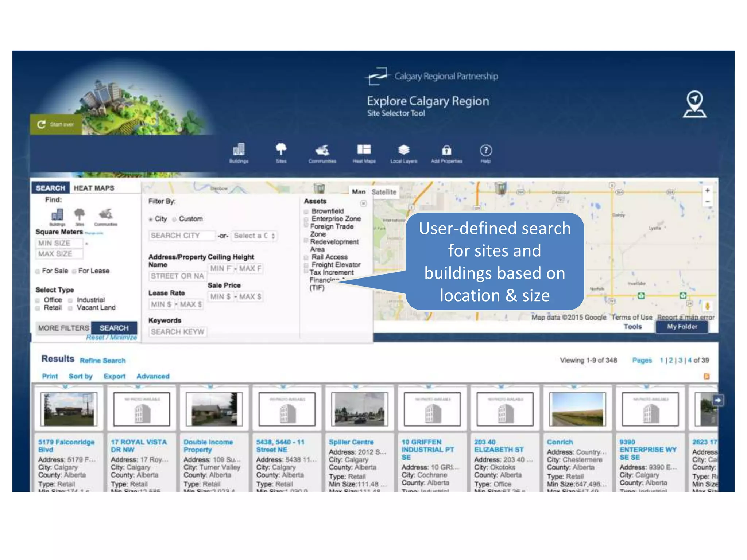This screenshot has height=560, width=747.
Task: Click the Report a map error link
Action: (x=686, y=317)
